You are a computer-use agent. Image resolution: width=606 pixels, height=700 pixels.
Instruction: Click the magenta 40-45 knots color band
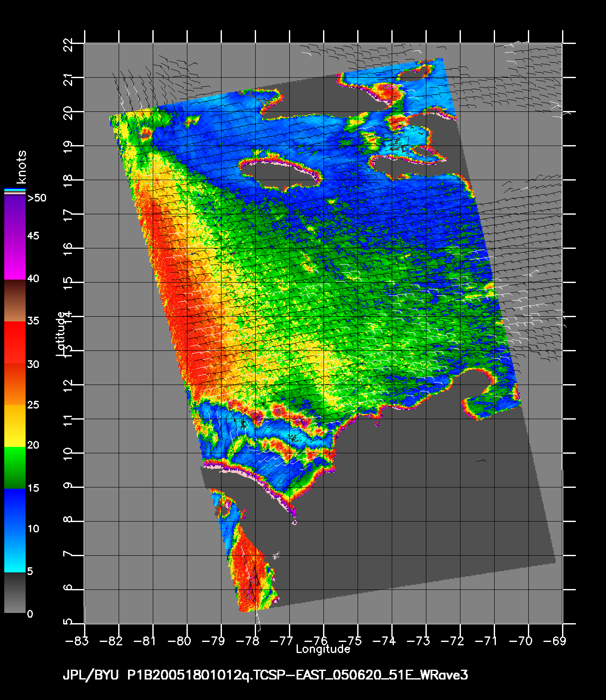pos(15,258)
